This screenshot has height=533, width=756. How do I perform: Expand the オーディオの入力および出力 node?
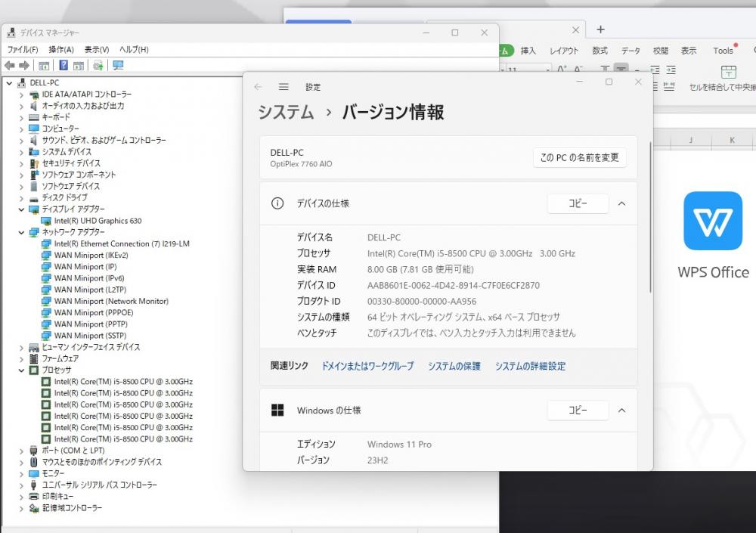pyautogui.click(x=21, y=106)
